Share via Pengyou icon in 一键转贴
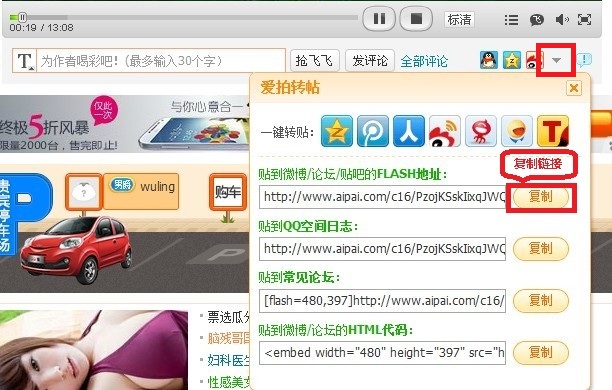The width and height of the screenshot is (612, 390). click(x=373, y=131)
